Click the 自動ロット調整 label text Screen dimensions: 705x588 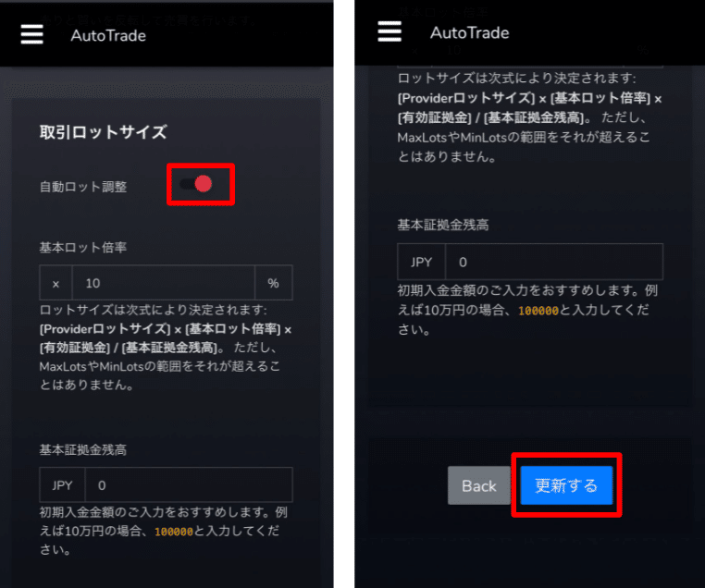pos(83,187)
